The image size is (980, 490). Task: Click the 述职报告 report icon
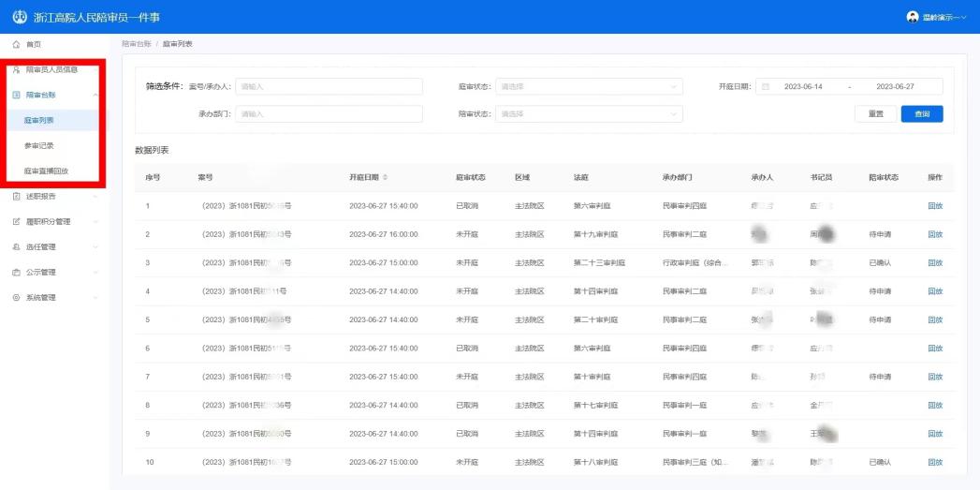tap(17, 197)
